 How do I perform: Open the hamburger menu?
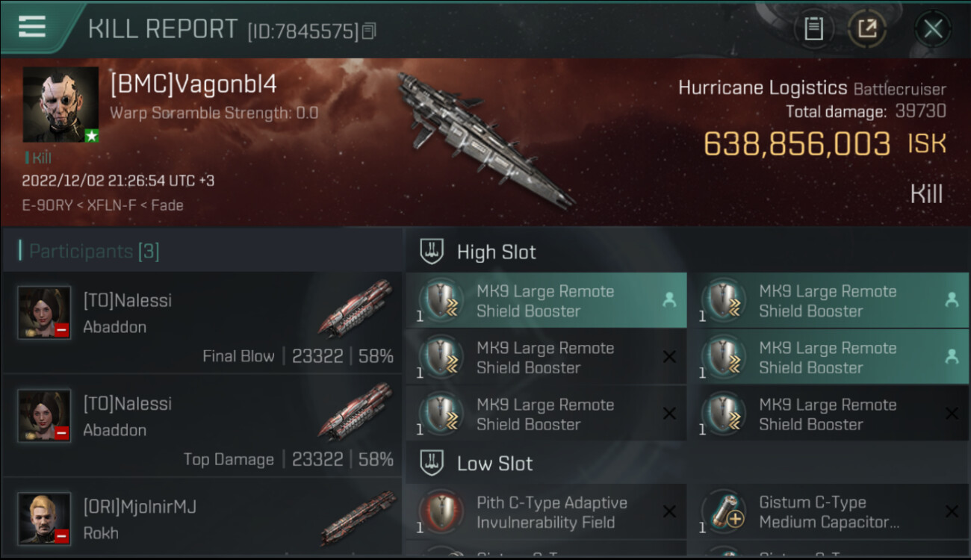(32, 28)
